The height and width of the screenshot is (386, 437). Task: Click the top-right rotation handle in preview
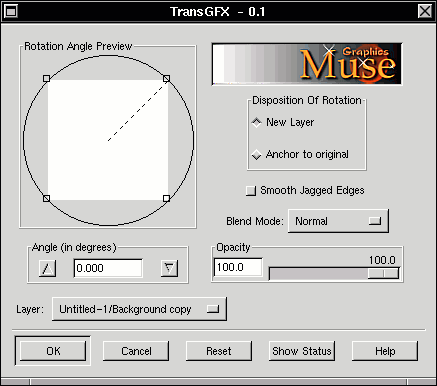tap(166, 78)
